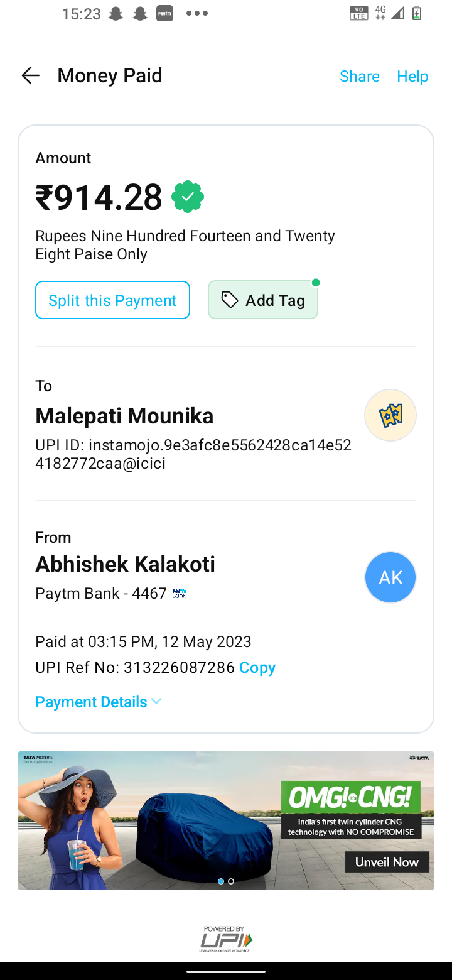
Task: Copy the UPI Ref No
Action: pyautogui.click(x=257, y=667)
